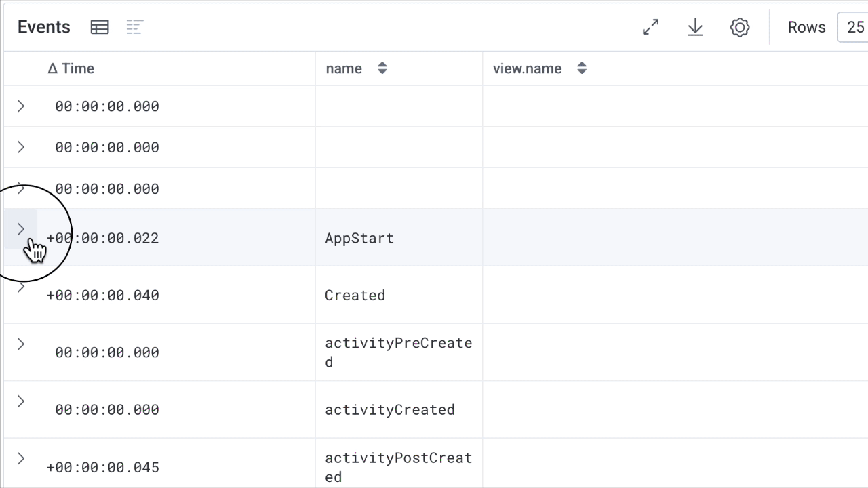Viewport: 868px width, 488px height.
Task: Download the events data
Action: coord(695,27)
